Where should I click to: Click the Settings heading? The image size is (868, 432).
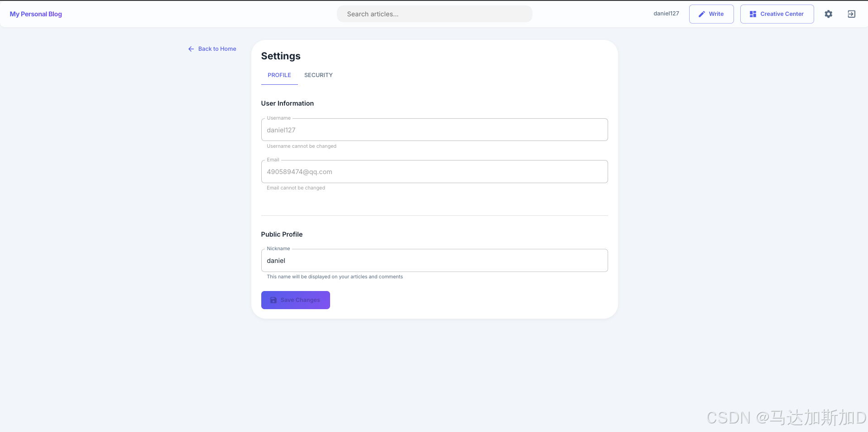281,56
